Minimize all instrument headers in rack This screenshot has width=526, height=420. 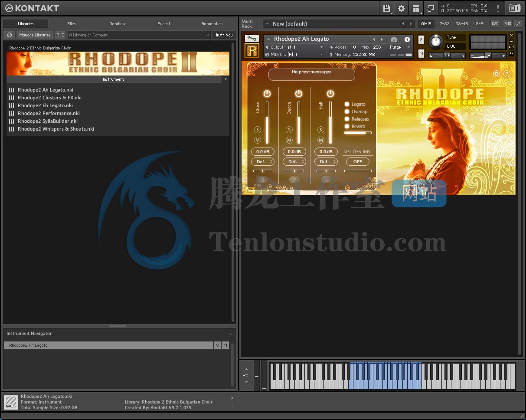click(518, 23)
